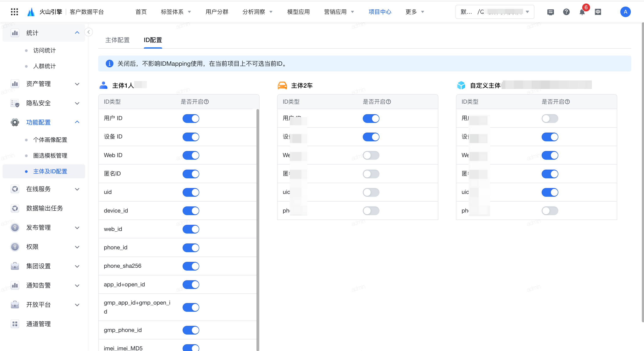Switch to the 主体配置 tab
Screen dimensions: 644x351
(117, 40)
